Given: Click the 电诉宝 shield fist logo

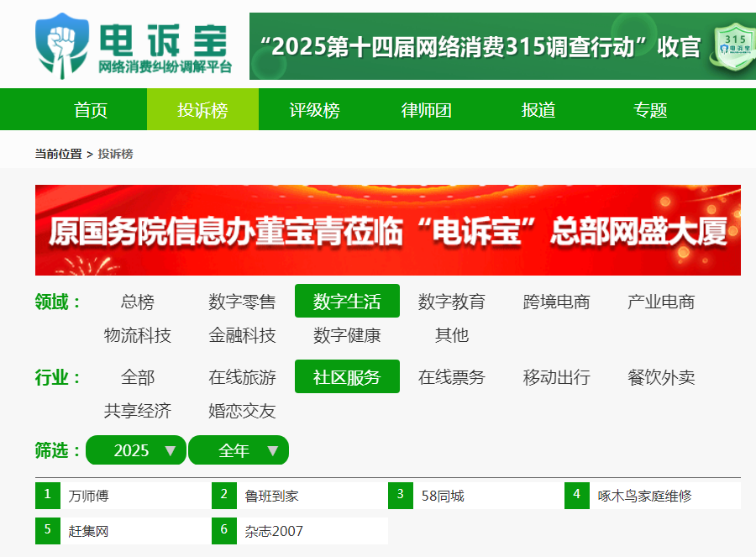Looking at the screenshot, I should click(61, 46).
